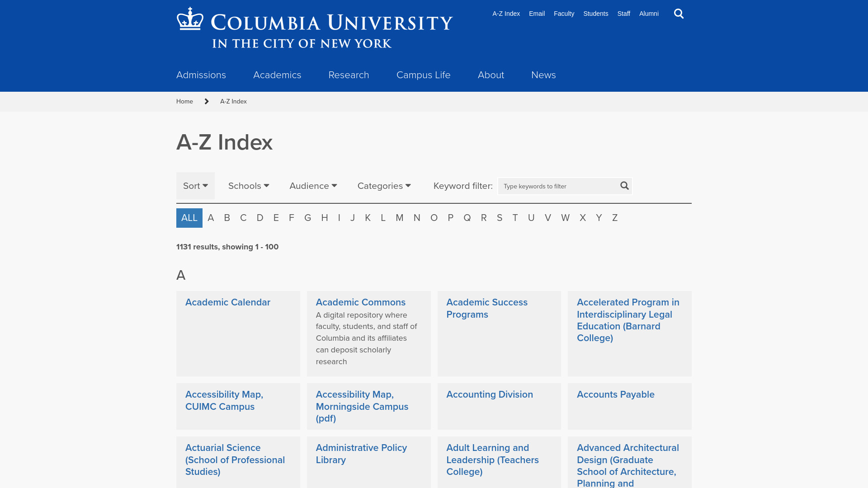The width and height of the screenshot is (868, 488).
Task: Click the A-Z Index top link
Action: pos(506,14)
